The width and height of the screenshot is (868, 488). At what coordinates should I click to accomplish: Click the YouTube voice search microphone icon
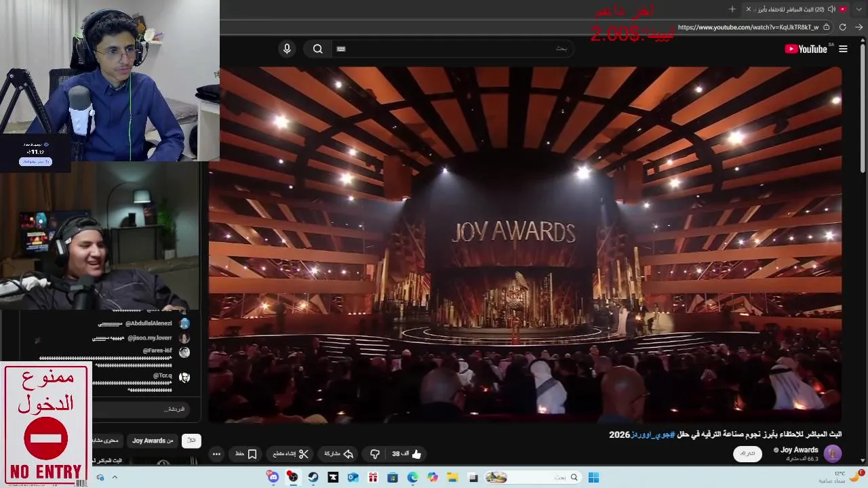287,49
